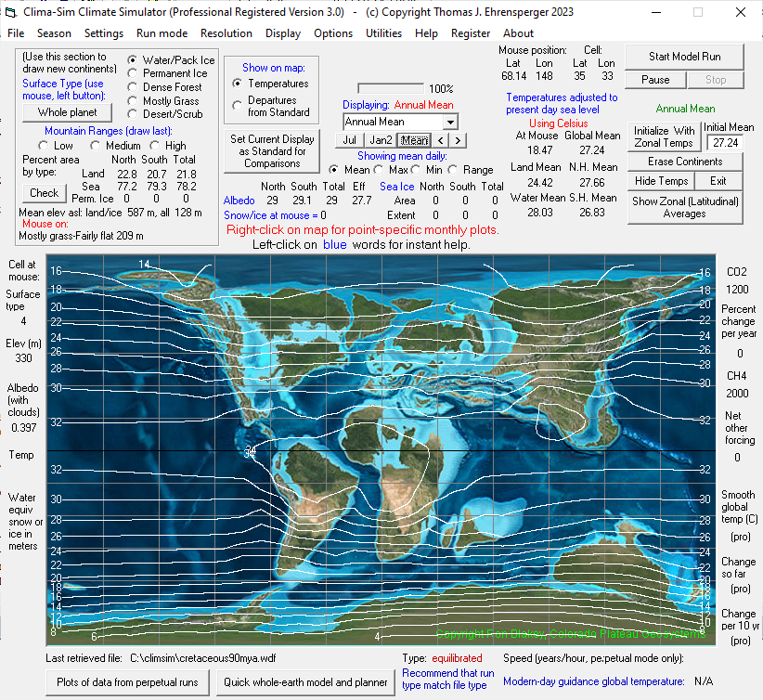Click the CO2 value 1200
This screenshot has height=700, width=763.
coord(737,289)
